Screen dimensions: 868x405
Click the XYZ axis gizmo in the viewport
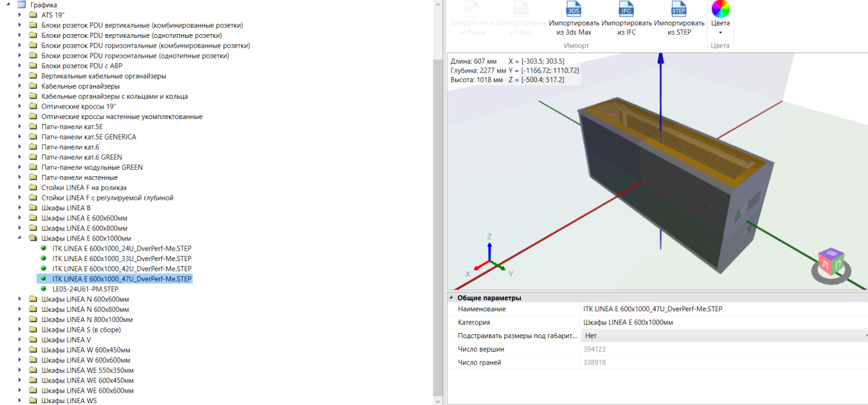click(x=489, y=256)
